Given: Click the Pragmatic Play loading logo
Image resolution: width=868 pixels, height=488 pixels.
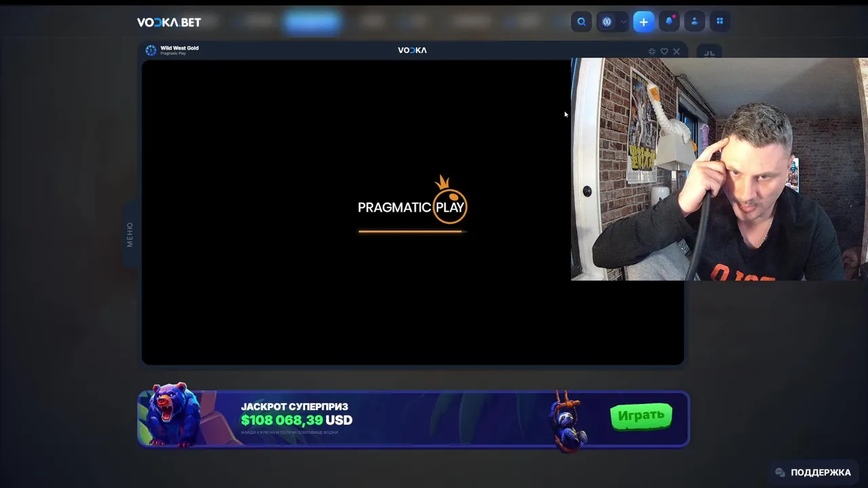Looking at the screenshot, I should click(x=412, y=201).
